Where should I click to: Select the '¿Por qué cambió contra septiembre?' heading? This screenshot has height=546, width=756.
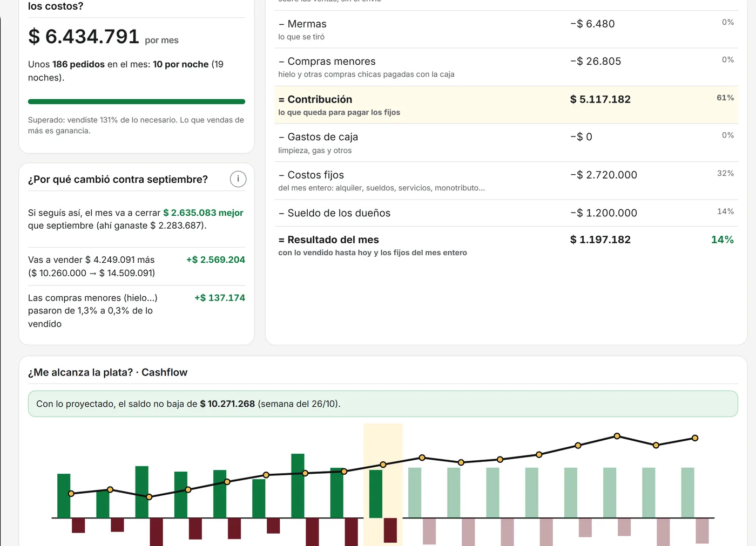118,179
